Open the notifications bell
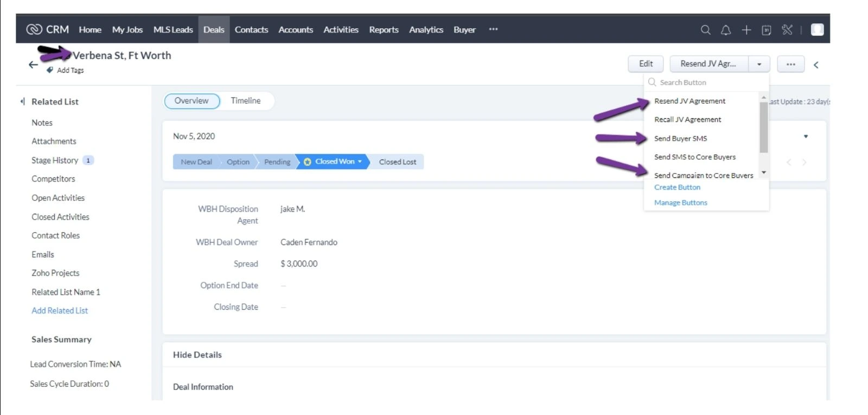Viewport: 868px width, 415px height. coord(726,30)
